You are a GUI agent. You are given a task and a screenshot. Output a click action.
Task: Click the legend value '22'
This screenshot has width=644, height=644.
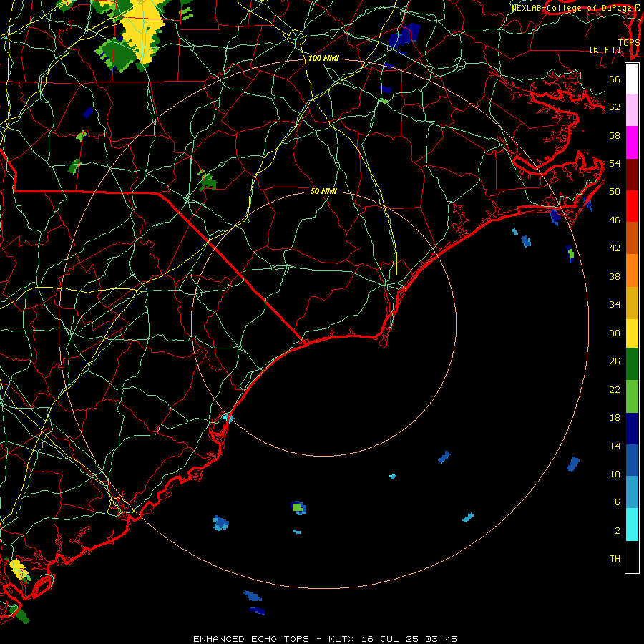coord(615,389)
